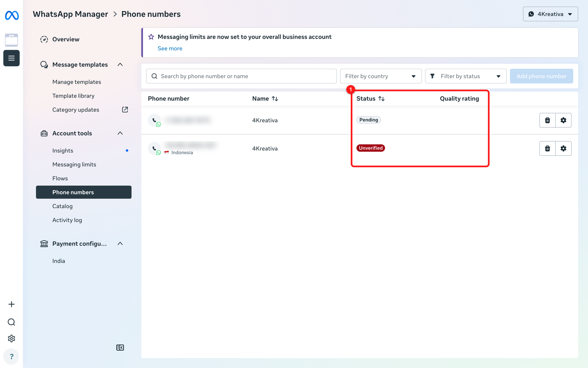Click WhatsApp Manager breadcrumb
Screen dimensions: 588x368
click(x=70, y=14)
